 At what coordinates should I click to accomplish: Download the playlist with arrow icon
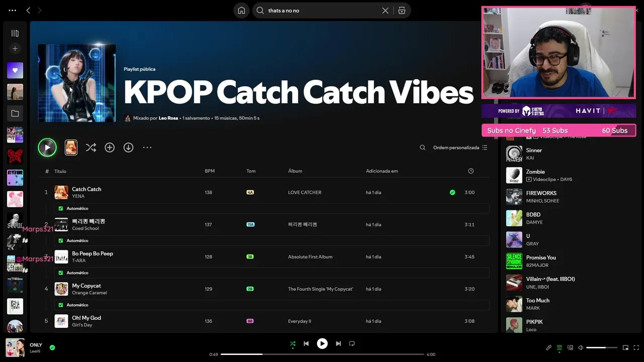click(128, 147)
